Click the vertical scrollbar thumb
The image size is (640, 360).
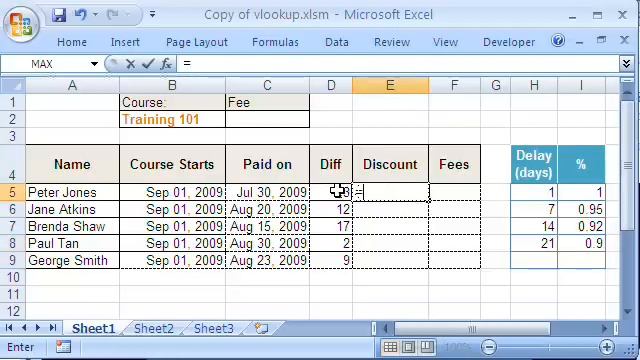pos(628,165)
